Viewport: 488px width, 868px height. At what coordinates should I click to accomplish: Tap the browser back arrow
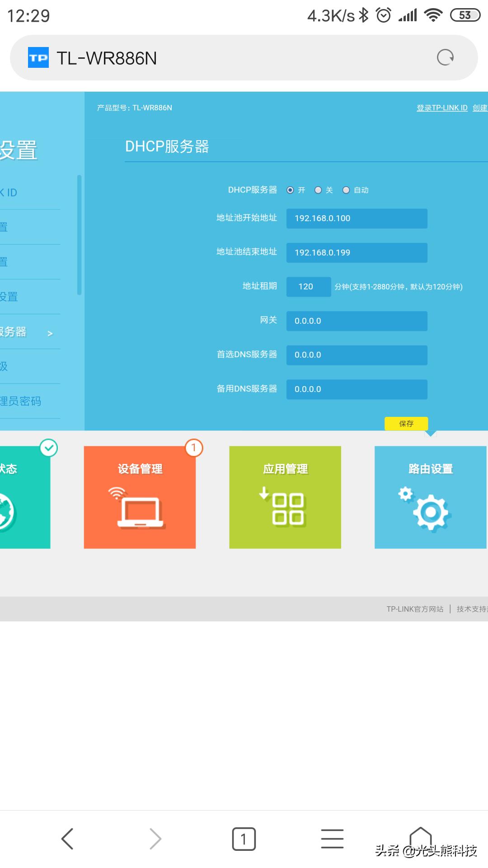[67, 839]
